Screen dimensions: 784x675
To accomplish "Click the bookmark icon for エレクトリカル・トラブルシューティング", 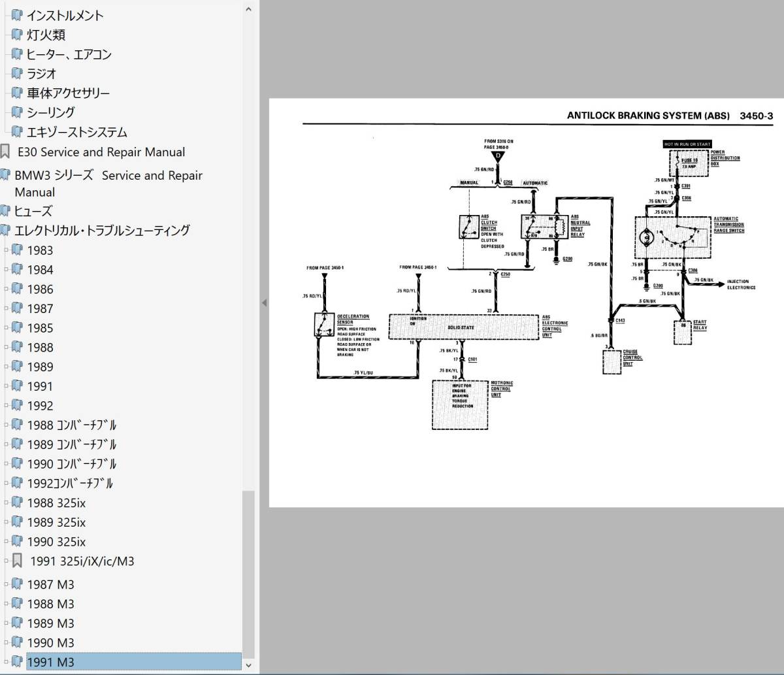I will pos(5,230).
